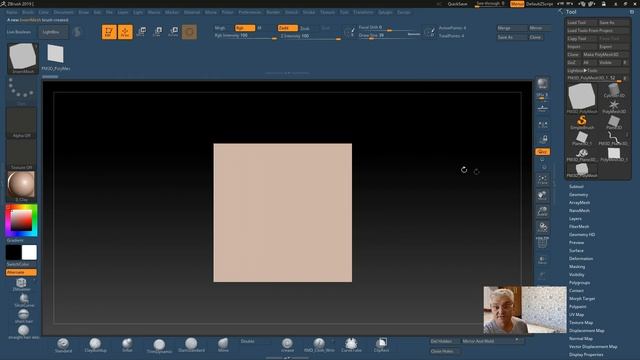
Task: Select the ZModeler brush icon
Action: click(21, 284)
